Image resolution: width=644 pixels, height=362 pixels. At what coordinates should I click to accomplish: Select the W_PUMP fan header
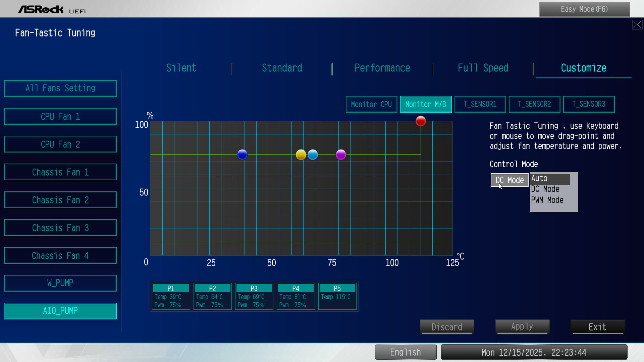pos(60,283)
